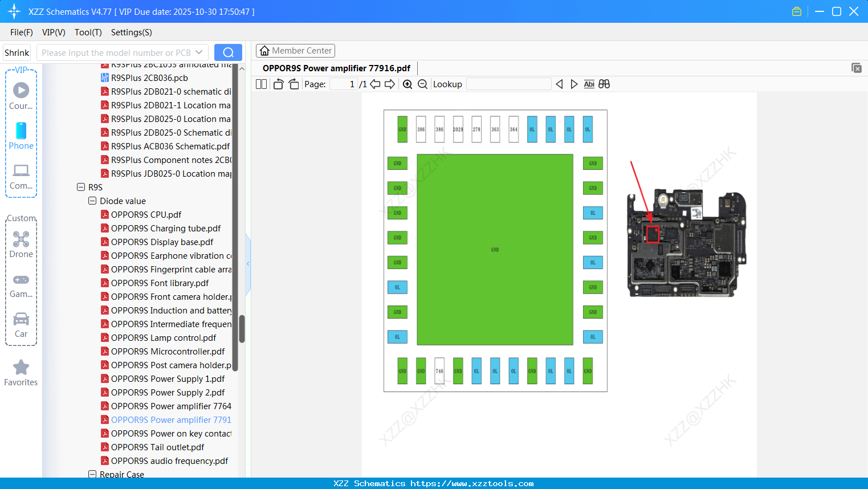The image size is (868, 489).
Task: Click the blue search magnifier button
Action: coord(228,52)
